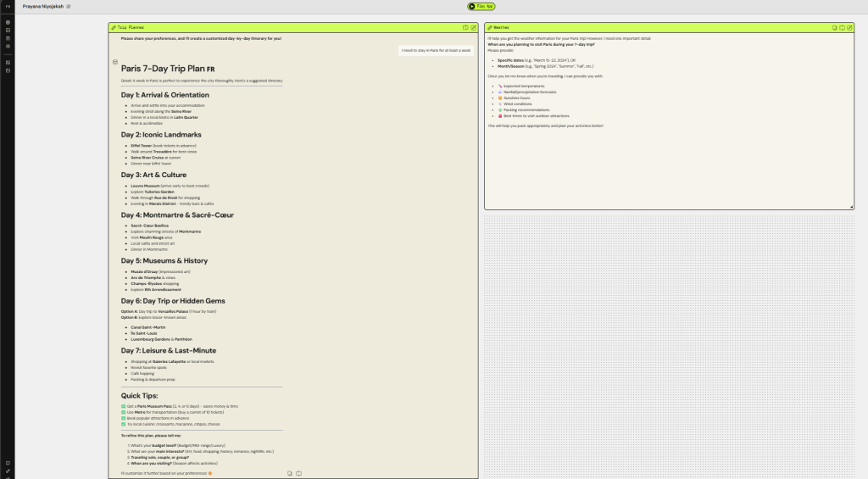Select the Trip Planner panel title
868x479 pixels.
coord(131,27)
